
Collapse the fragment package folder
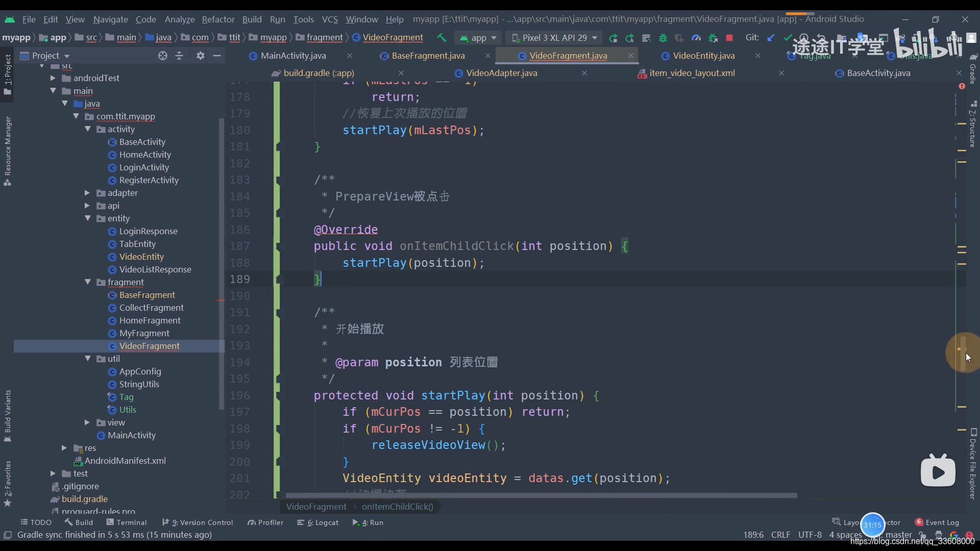coord(88,282)
